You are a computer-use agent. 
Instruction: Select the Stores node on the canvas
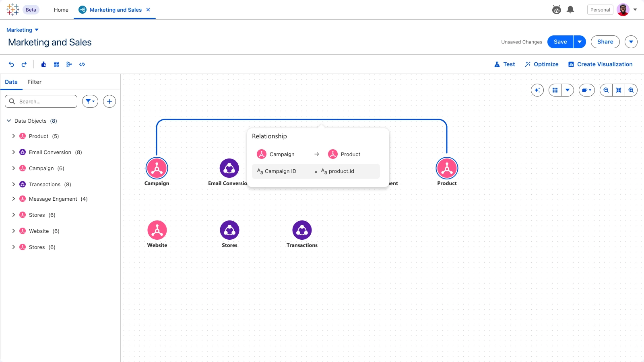230,230
